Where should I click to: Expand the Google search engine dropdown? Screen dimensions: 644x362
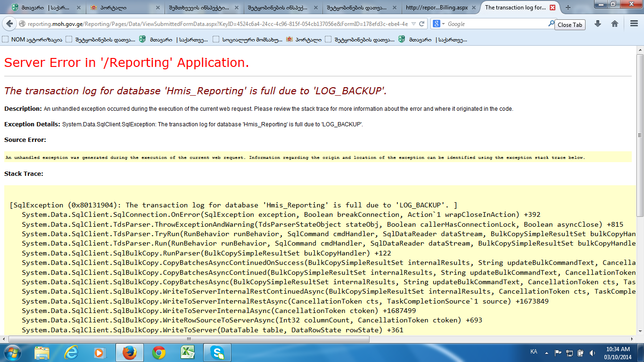[x=439, y=24]
